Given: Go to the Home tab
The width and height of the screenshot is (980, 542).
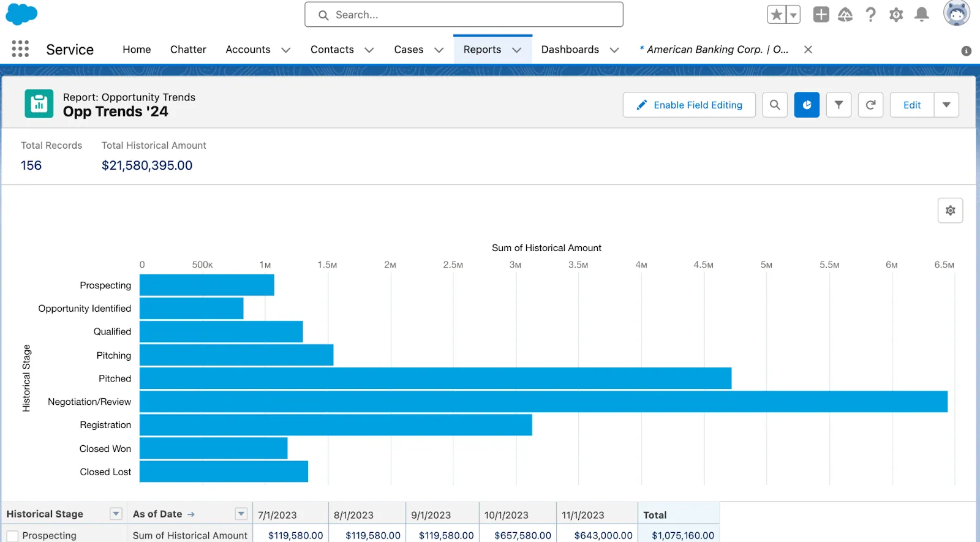Looking at the screenshot, I should pos(137,50).
